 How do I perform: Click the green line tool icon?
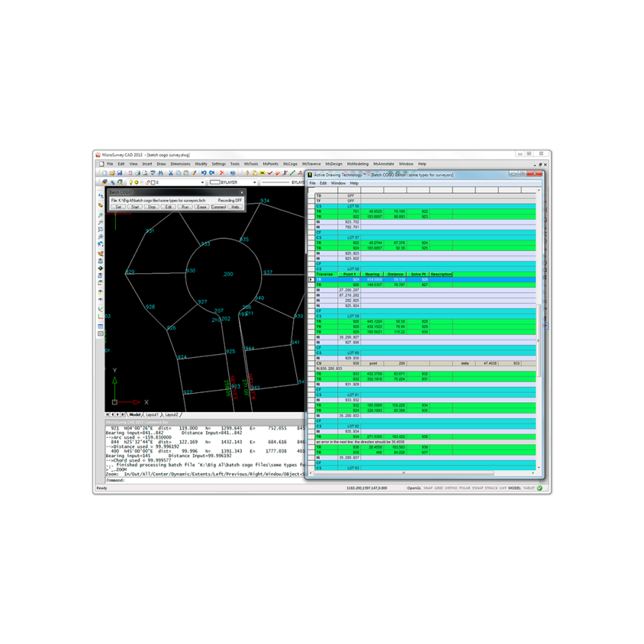click(293, 173)
